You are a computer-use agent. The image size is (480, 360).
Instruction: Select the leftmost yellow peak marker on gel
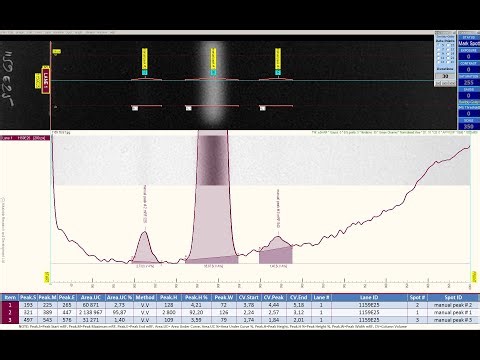[144, 59]
